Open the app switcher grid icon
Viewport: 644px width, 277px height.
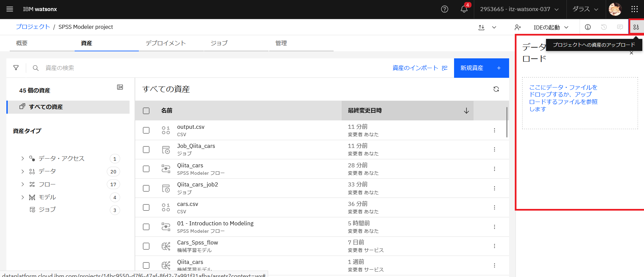[635, 9]
